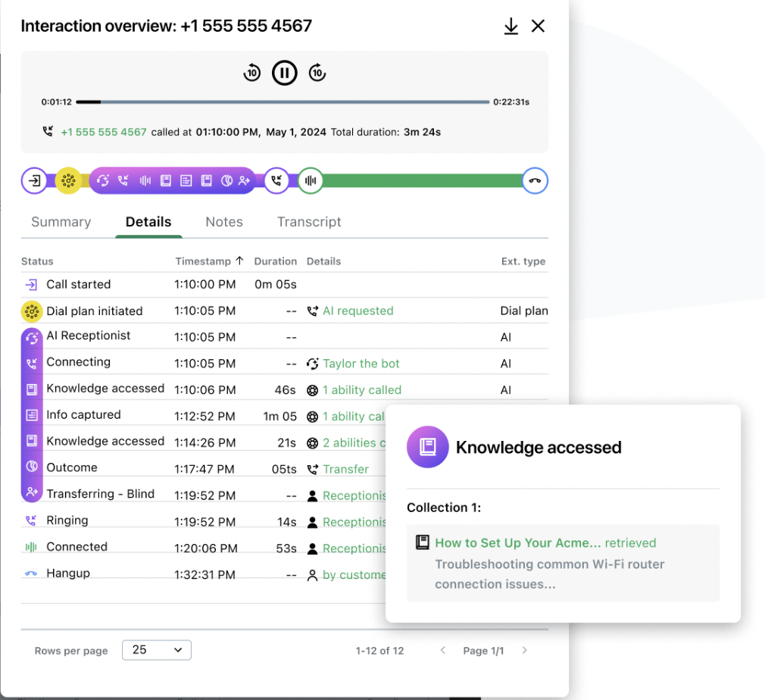Click the Dial plan ext. type cell
This screenshot has height=700, width=765.
click(x=523, y=311)
